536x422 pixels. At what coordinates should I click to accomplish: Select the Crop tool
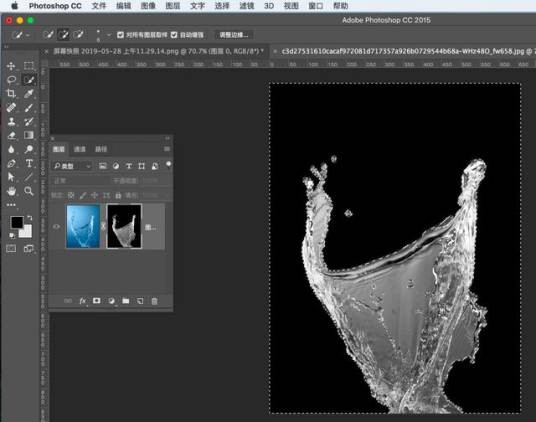coord(11,93)
